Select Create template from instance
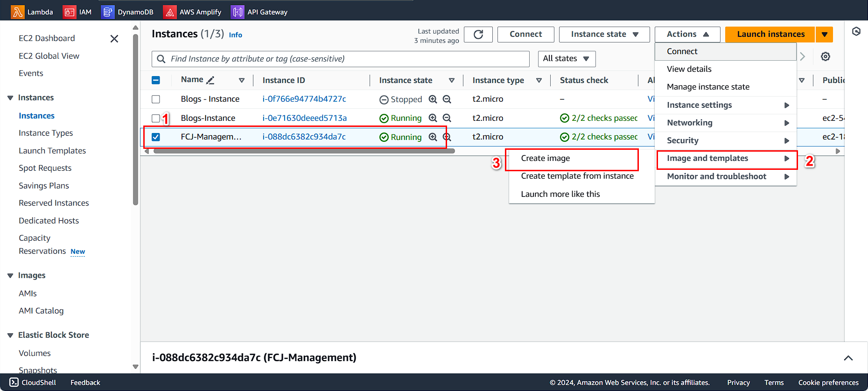868x391 pixels. point(581,176)
